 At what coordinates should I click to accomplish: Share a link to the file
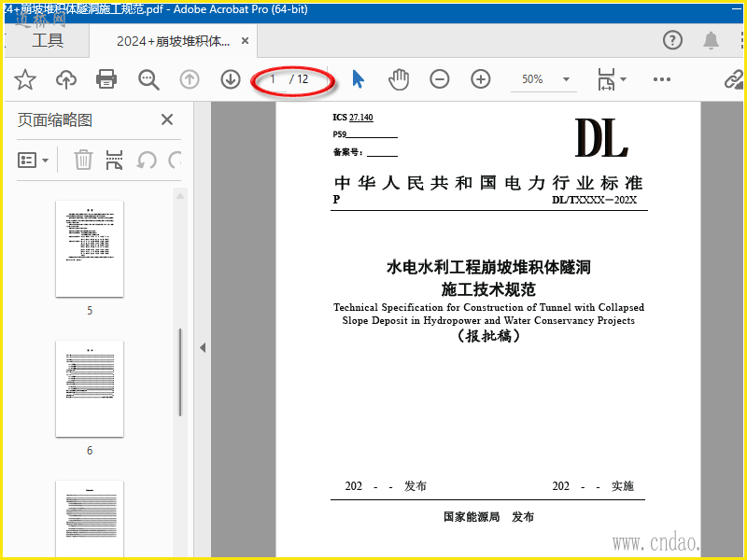734,79
